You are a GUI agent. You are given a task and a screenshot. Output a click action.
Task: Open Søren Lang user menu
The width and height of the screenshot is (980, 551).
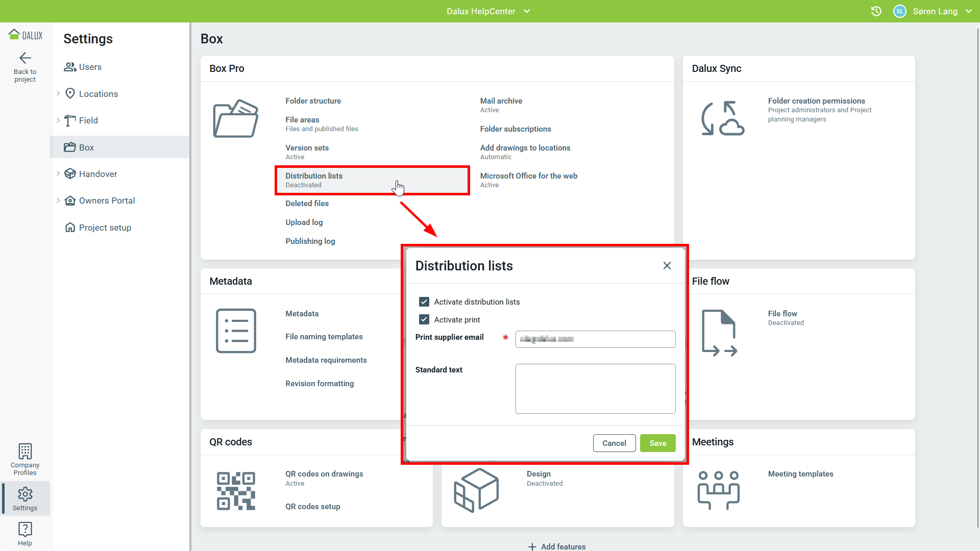tap(934, 11)
